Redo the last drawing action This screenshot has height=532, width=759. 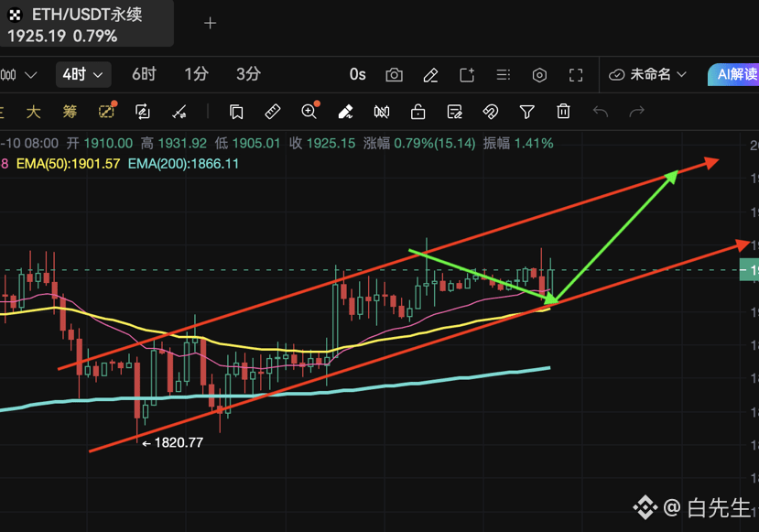coord(636,112)
